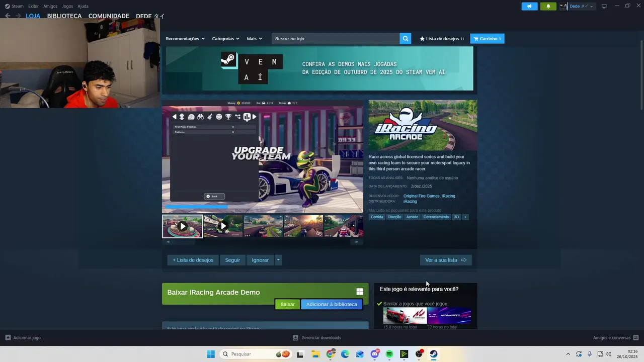This screenshot has height=362, width=644.
Task: Click the + Lista de desejos button
Action: [193, 260]
